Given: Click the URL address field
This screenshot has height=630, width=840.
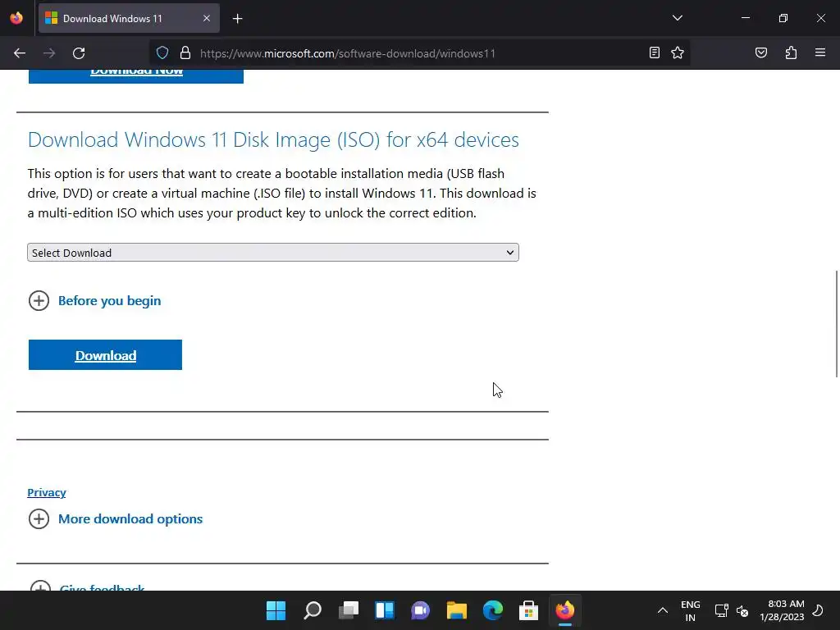Looking at the screenshot, I should pos(418,53).
